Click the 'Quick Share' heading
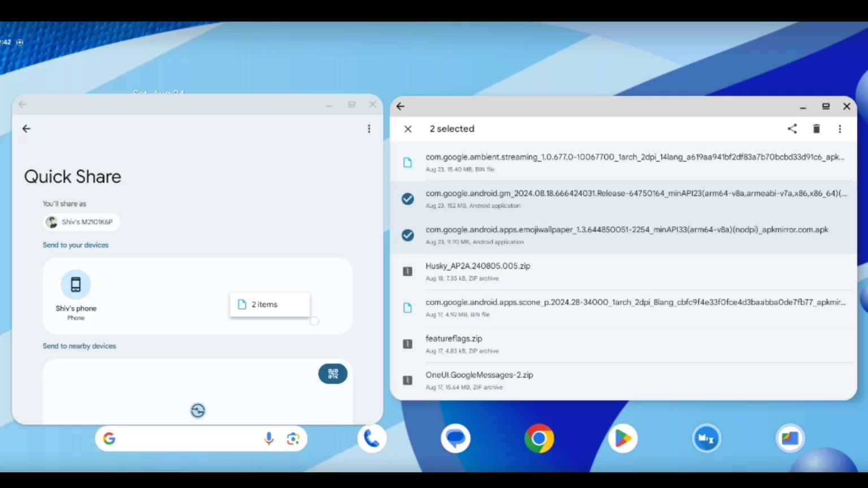The image size is (868, 488). point(72,177)
